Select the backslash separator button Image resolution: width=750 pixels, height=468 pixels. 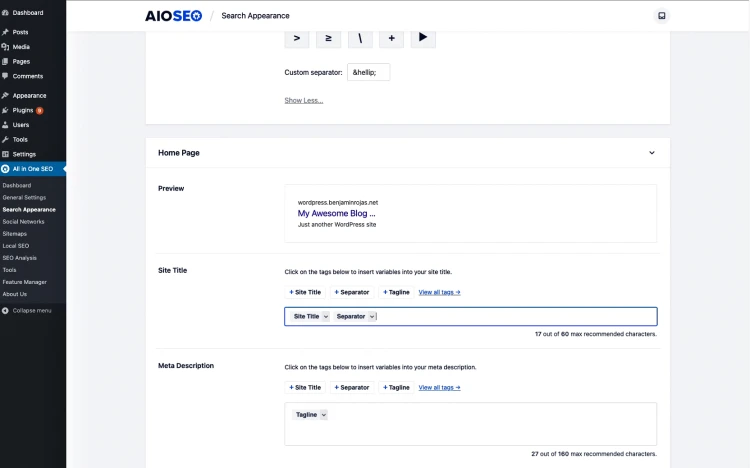click(x=360, y=38)
